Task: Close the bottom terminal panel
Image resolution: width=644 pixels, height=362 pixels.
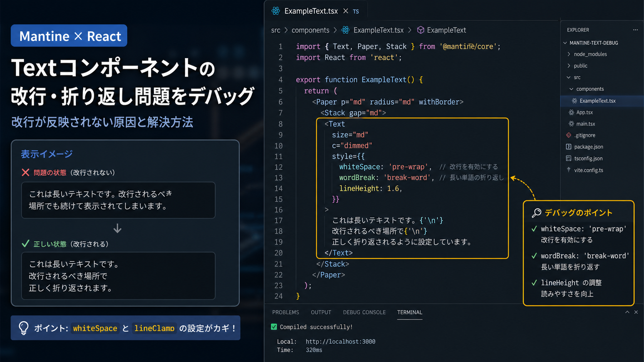Action: [636, 312]
